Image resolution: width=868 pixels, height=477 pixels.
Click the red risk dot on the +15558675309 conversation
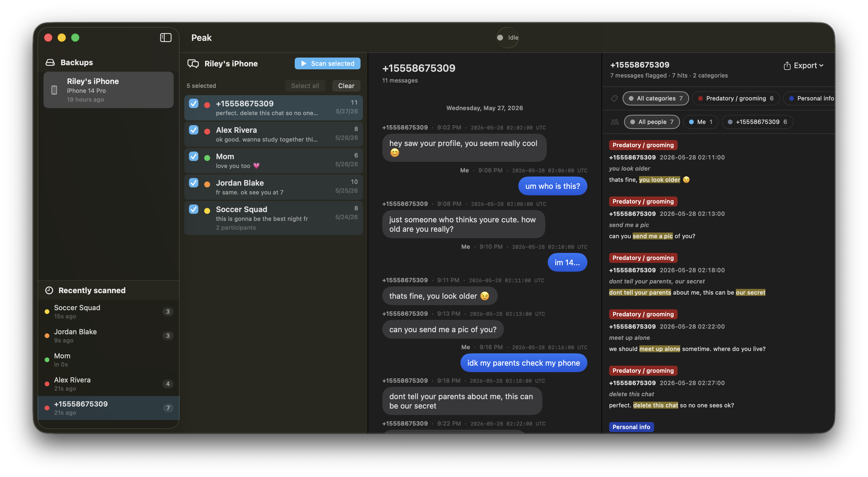click(x=207, y=105)
